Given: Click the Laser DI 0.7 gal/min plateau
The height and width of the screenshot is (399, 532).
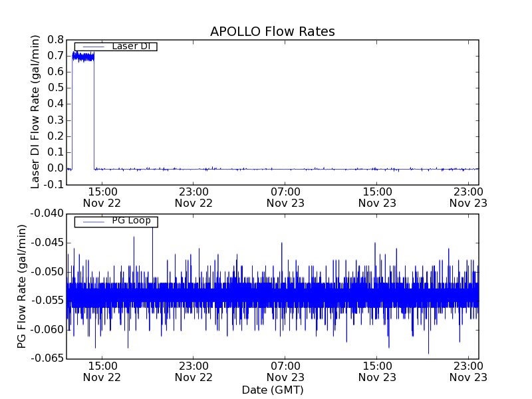Looking at the screenshot, I should click(83, 57).
